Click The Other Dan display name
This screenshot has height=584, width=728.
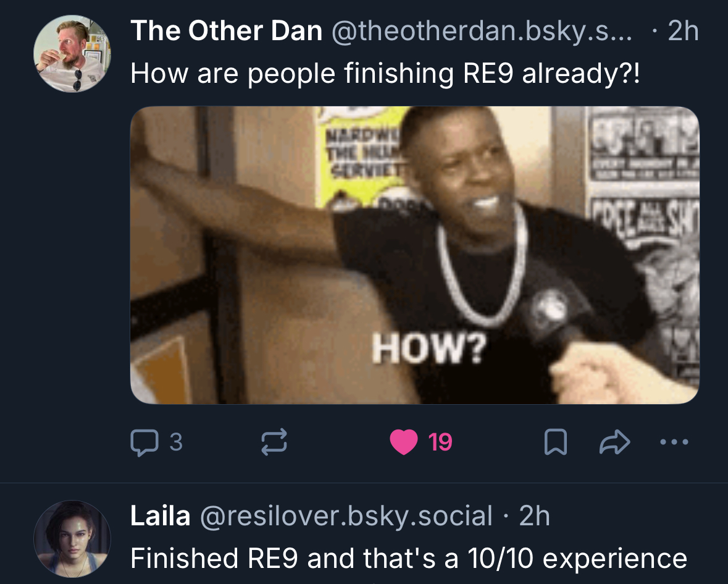227,31
